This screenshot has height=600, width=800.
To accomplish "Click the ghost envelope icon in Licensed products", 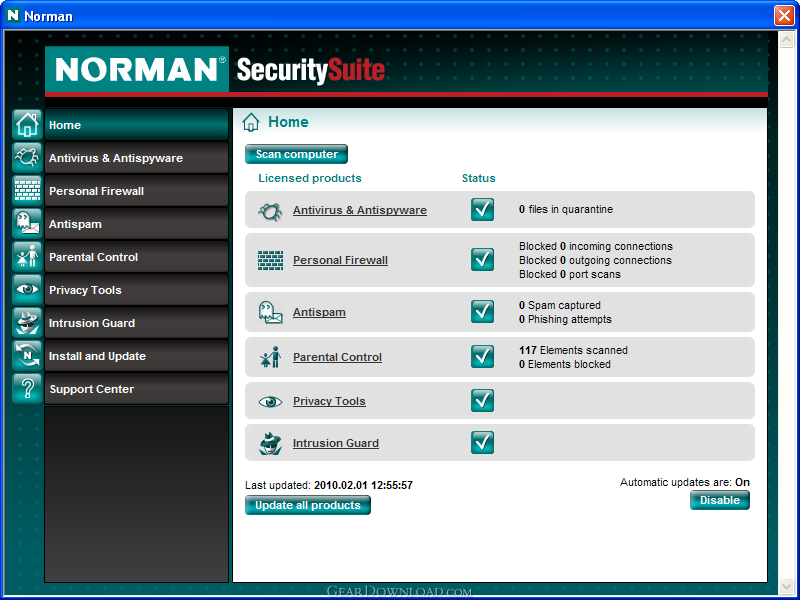I will [270, 312].
